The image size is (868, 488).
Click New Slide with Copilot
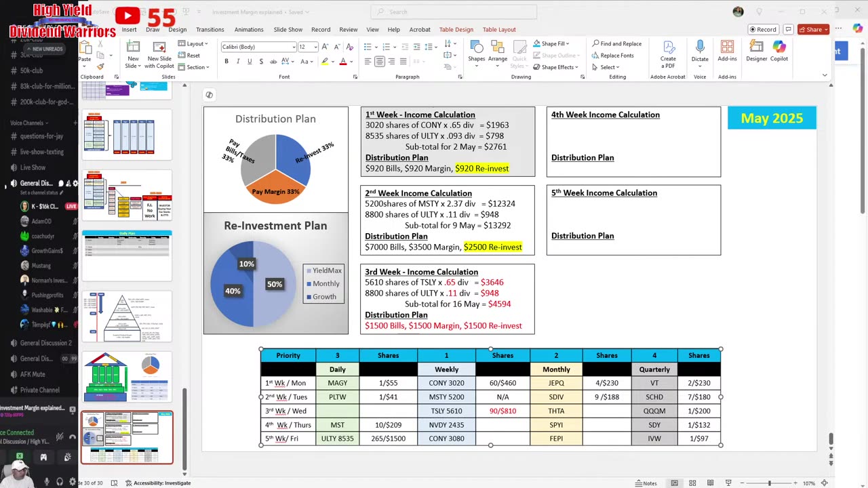tap(159, 54)
